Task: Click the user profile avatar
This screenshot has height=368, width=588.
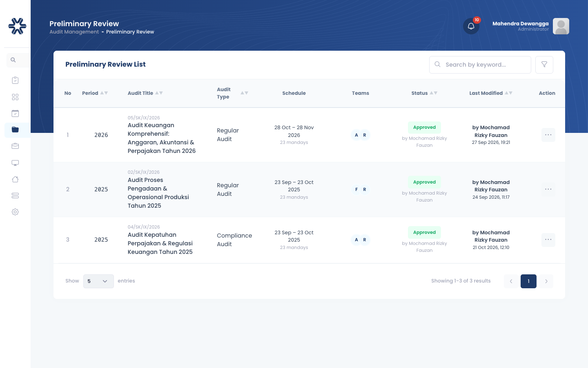Action: point(561,26)
